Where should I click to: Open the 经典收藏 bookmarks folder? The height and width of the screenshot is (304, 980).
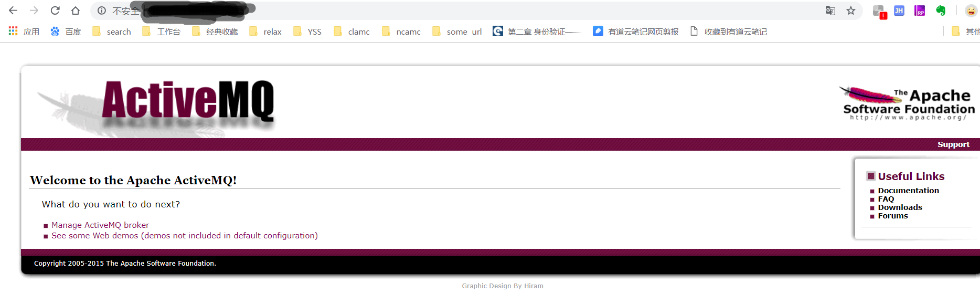coord(215,32)
